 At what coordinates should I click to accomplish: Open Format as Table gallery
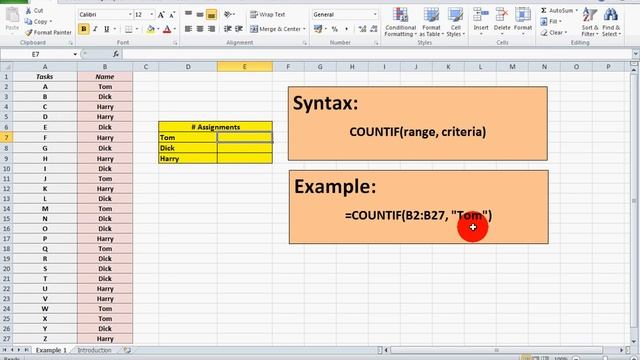[x=431, y=22]
